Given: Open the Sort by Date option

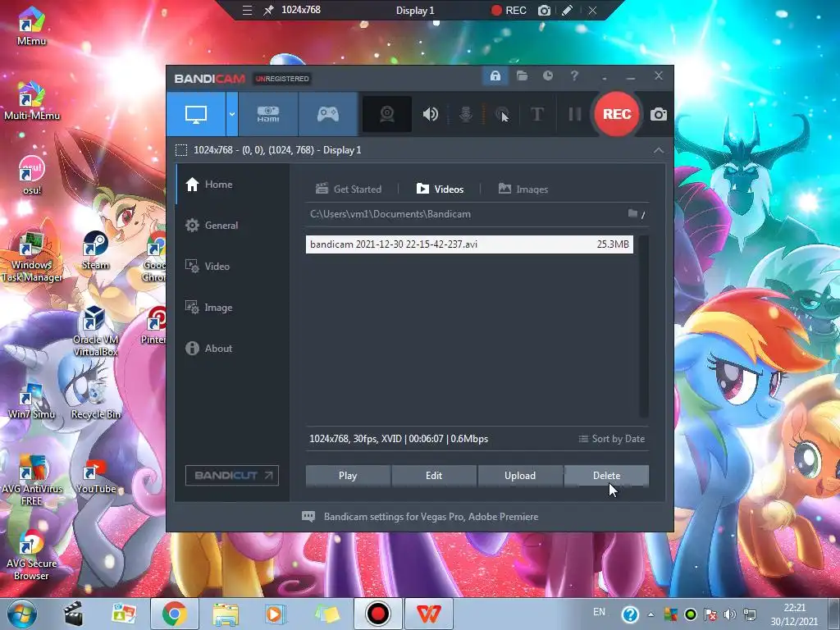Looking at the screenshot, I should coord(611,439).
